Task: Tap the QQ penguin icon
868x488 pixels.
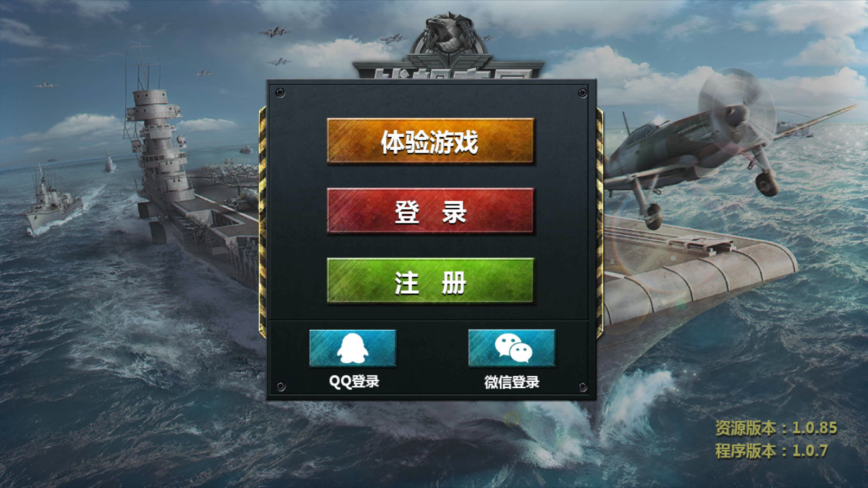Action: 353,348
